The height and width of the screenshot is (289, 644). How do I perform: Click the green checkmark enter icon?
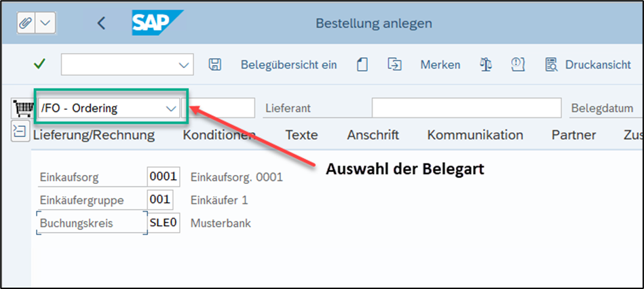(x=39, y=64)
